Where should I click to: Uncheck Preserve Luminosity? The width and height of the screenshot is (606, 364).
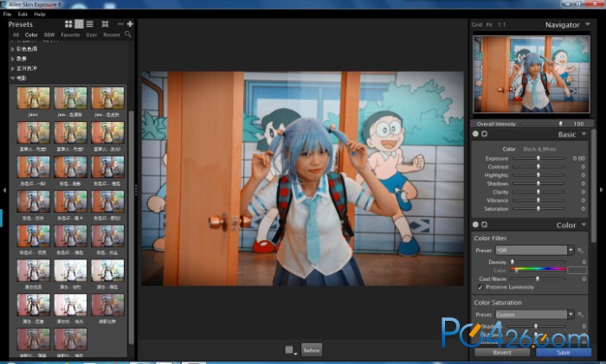480,287
